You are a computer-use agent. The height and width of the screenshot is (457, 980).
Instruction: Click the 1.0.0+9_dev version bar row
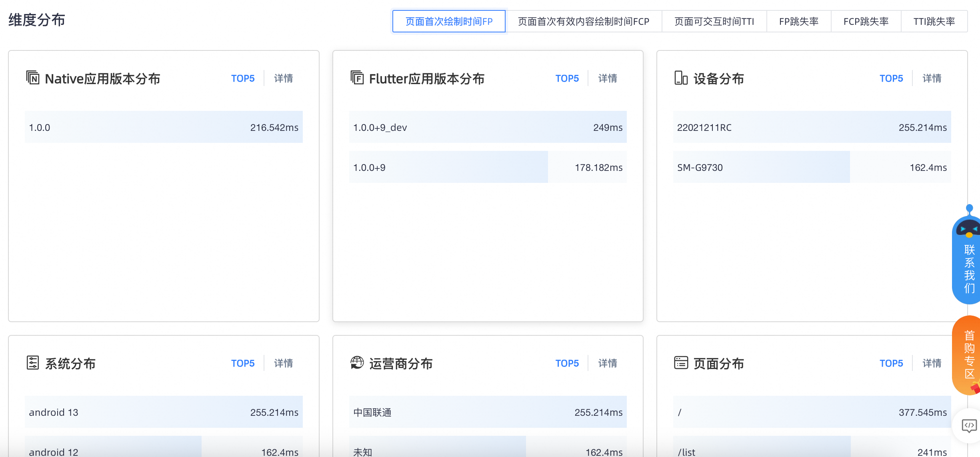point(488,127)
